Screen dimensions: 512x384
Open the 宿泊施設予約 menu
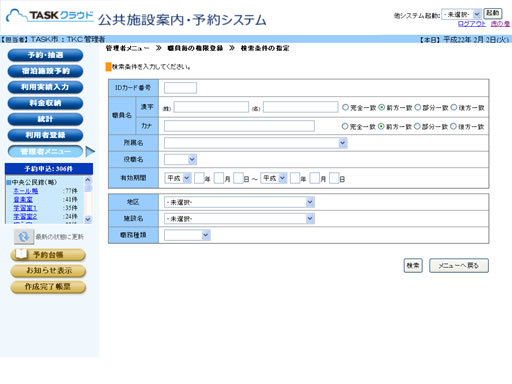tap(45, 71)
